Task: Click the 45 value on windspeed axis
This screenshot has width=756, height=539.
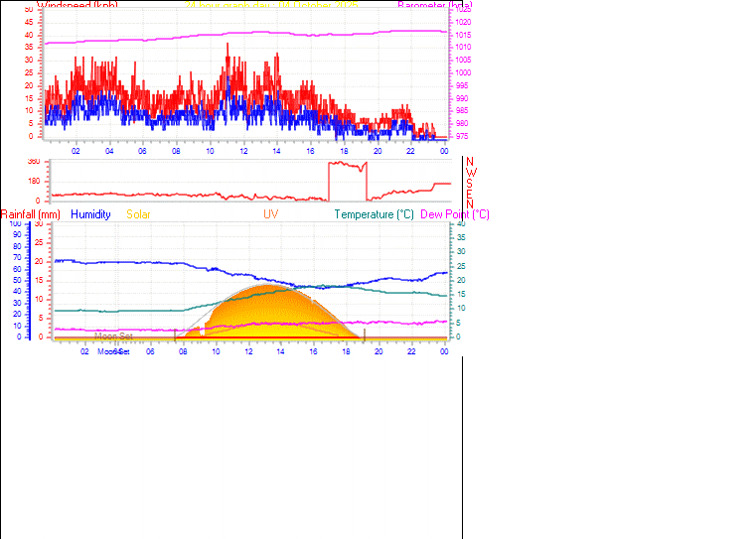Action: [x=29, y=22]
